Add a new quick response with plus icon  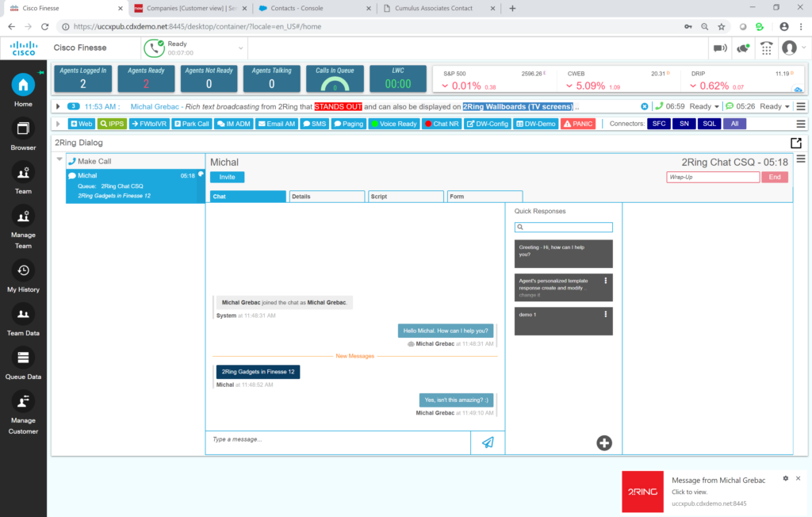click(x=604, y=442)
